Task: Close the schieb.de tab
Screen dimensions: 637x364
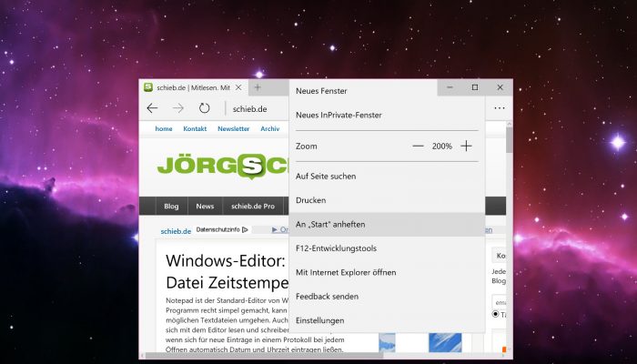Action: (x=238, y=87)
